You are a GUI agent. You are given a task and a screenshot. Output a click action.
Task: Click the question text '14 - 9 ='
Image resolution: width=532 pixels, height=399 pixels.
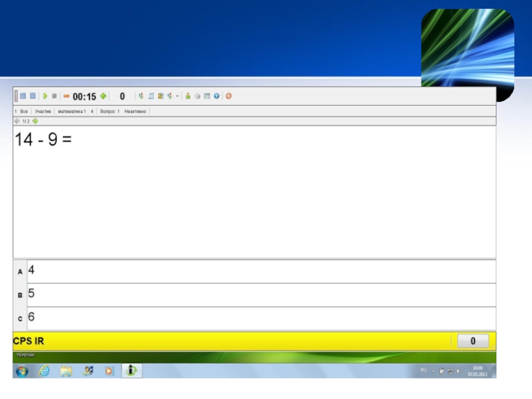(43, 140)
